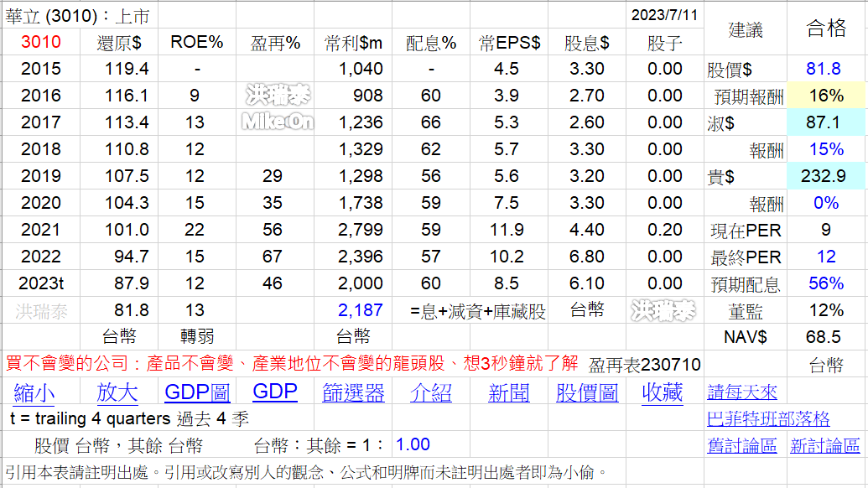Open the 放大 link
Viewport: 868px width, 488px height.
(x=117, y=393)
